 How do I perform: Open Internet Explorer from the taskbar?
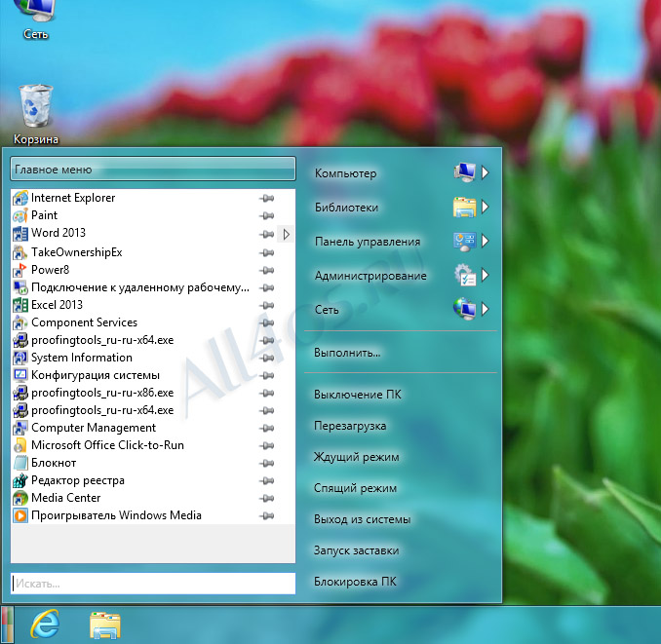click(x=45, y=624)
